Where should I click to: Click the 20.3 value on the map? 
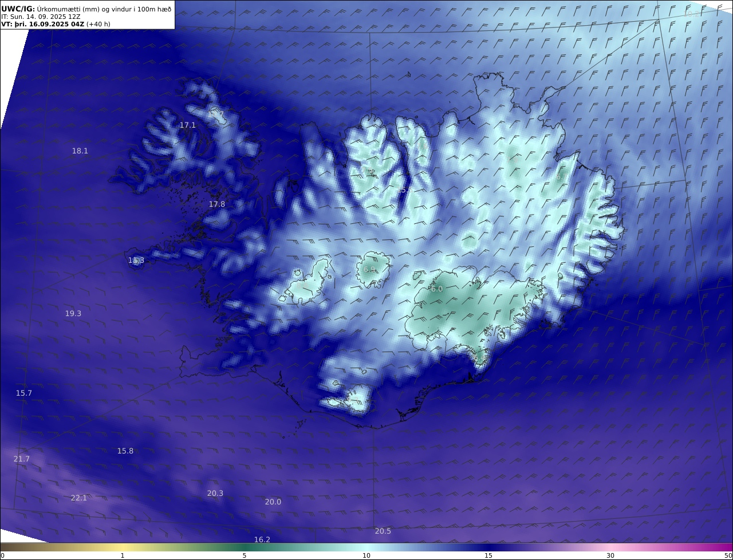215,493
